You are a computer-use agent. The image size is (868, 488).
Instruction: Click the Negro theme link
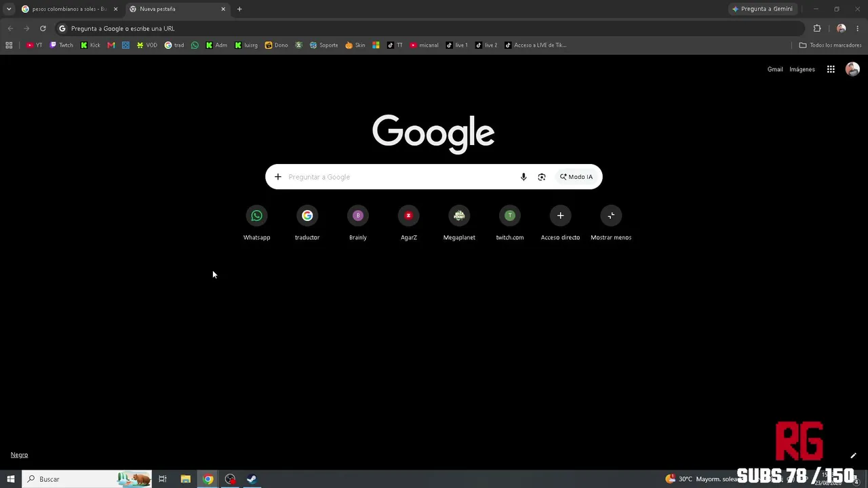click(19, 455)
